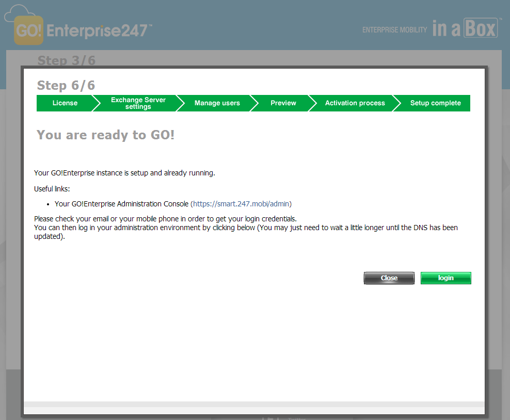
Task: Open the smart.247.mobi/admin console link
Action: pyautogui.click(x=241, y=204)
